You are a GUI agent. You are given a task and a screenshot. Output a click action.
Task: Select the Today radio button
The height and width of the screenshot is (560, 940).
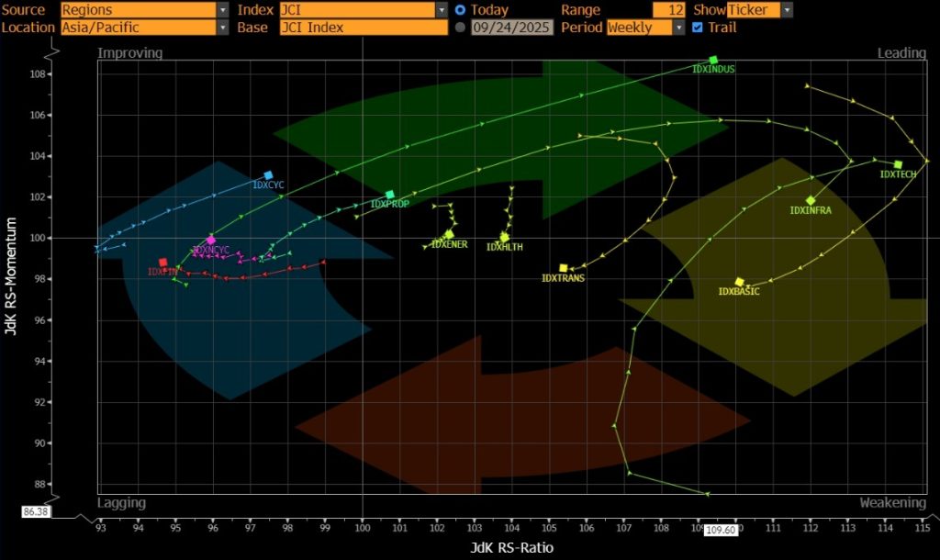click(x=461, y=10)
